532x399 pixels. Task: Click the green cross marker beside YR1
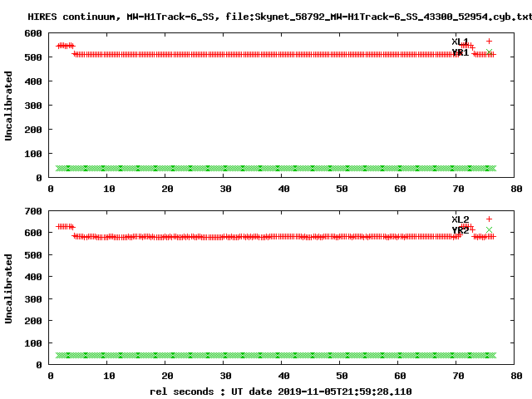pyautogui.click(x=489, y=52)
